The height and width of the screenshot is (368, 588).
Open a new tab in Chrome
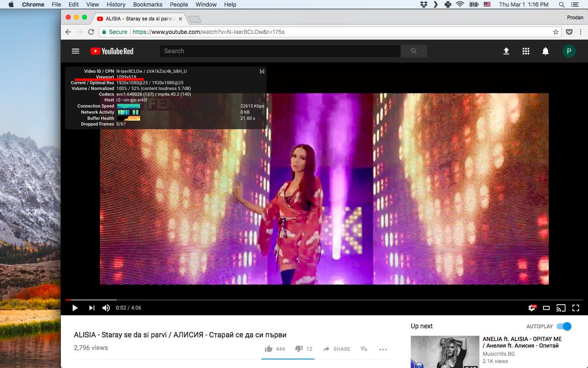tap(195, 19)
